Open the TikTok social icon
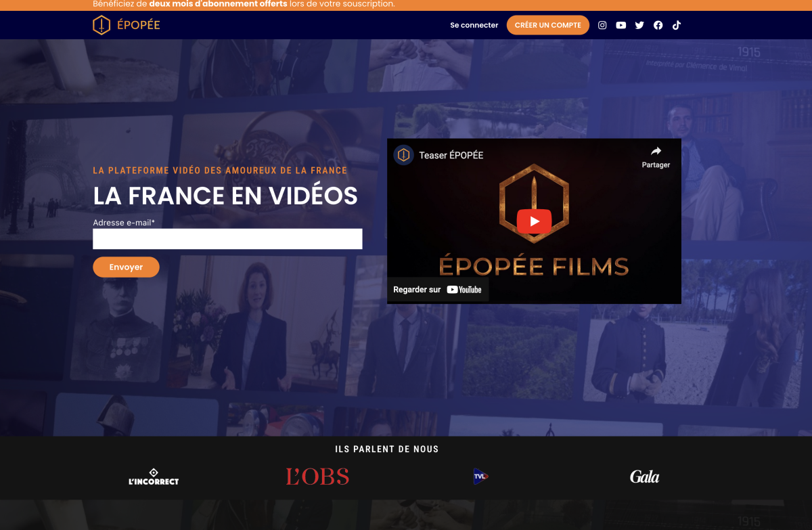812x530 pixels. (677, 25)
